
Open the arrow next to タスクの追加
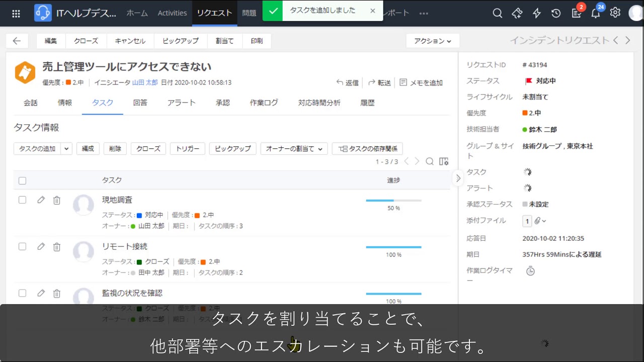click(x=66, y=148)
